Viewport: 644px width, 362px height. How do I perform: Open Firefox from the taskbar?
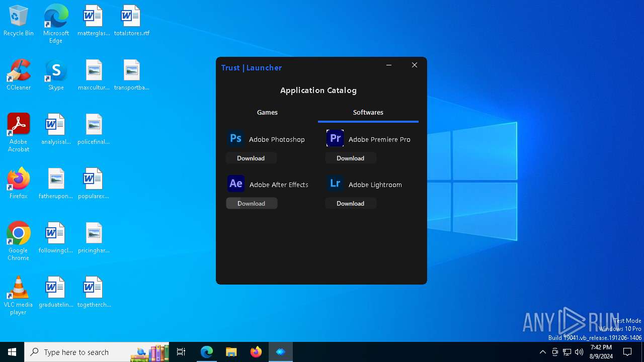(256, 352)
